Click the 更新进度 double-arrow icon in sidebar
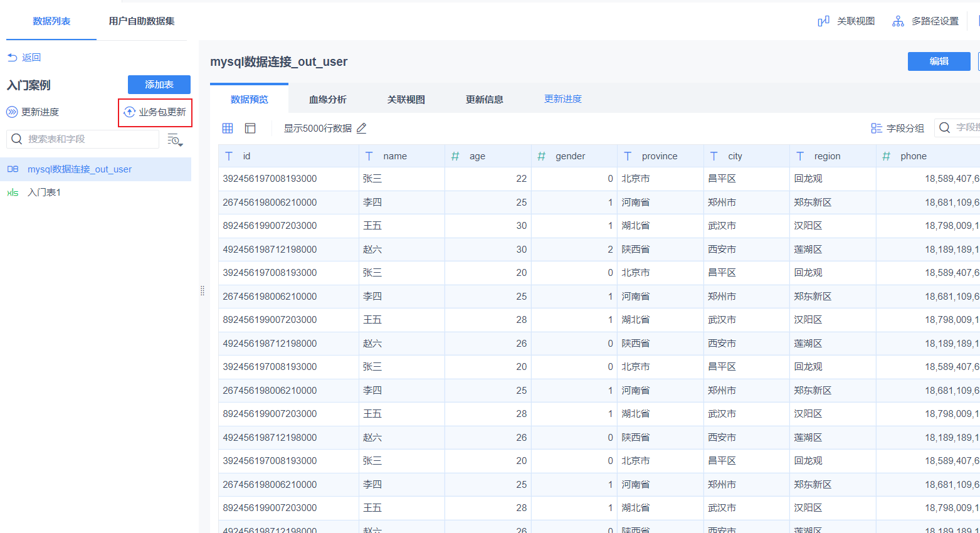The width and height of the screenshot is (980, 533). click(12, 112)
